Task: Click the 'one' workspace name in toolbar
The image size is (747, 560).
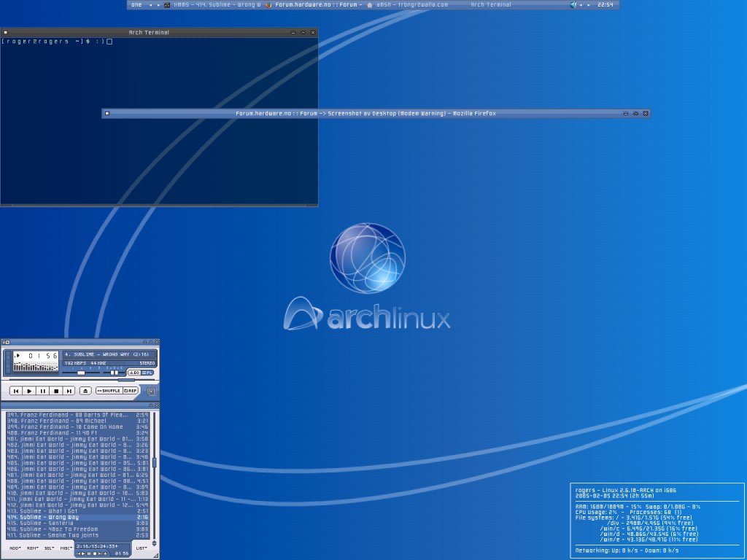Action: (x=136, y=5)
